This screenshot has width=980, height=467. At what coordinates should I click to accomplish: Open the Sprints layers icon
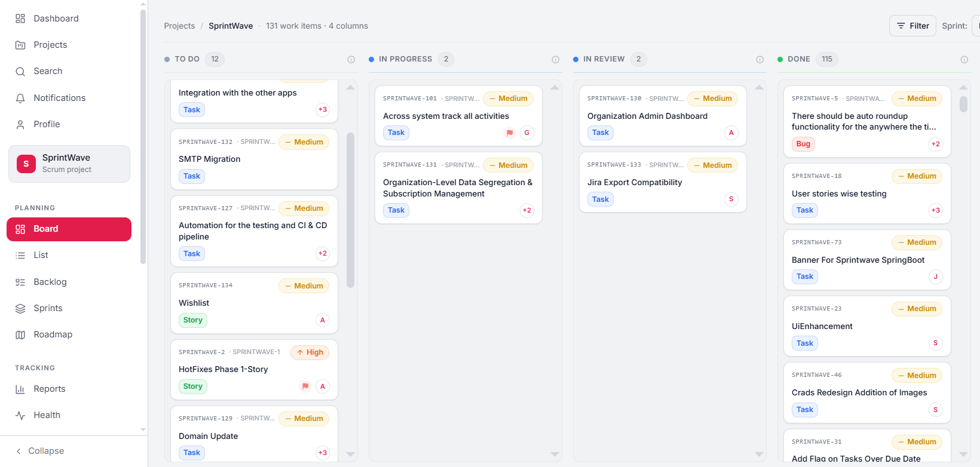(x=20, y=308)
